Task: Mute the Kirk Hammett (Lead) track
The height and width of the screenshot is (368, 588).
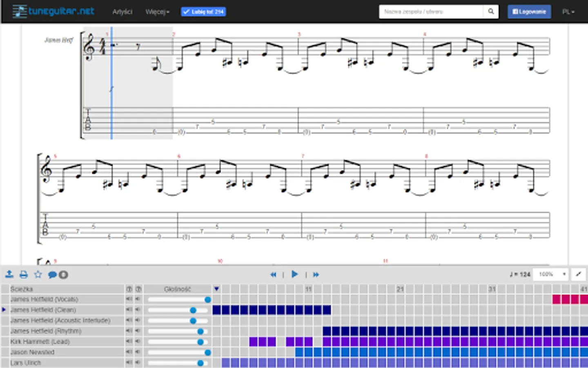Action: (138, 342)
